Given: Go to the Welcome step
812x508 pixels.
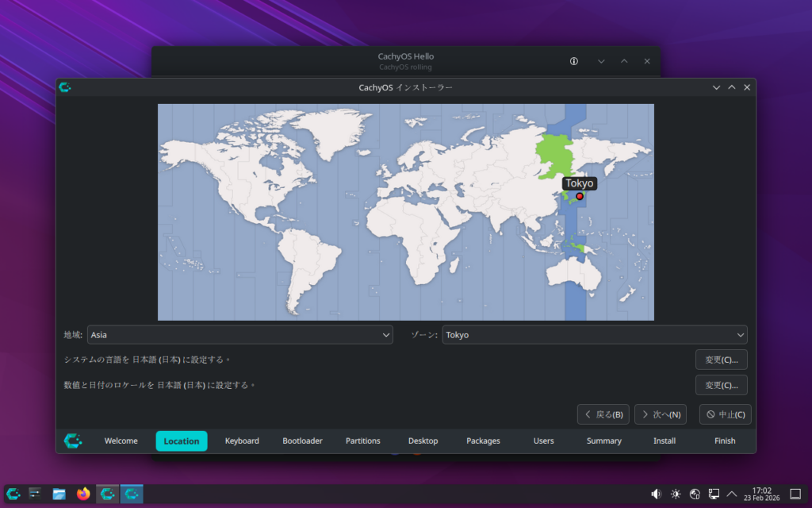Looking at the screenshot, I should [x=121, y=441].
